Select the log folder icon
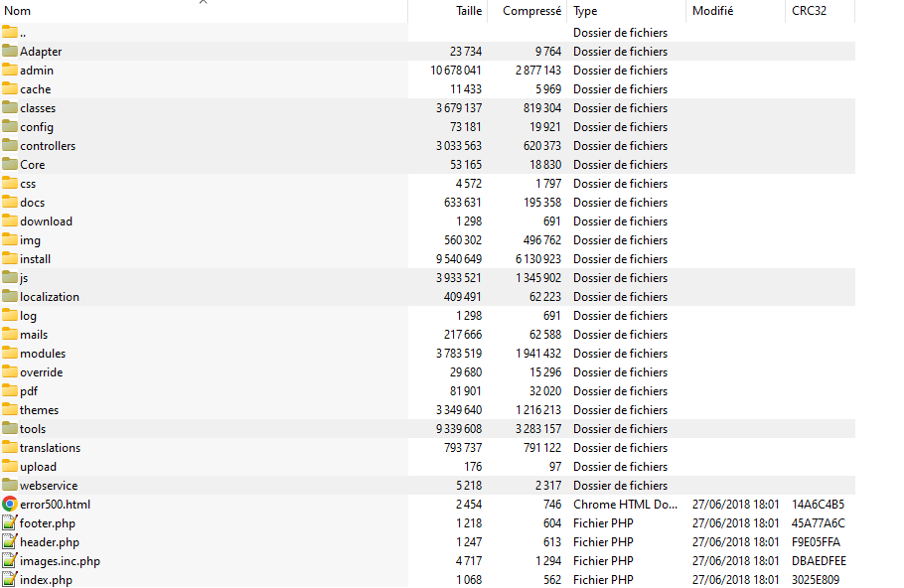The image size is (904, 588). point(10,315)
